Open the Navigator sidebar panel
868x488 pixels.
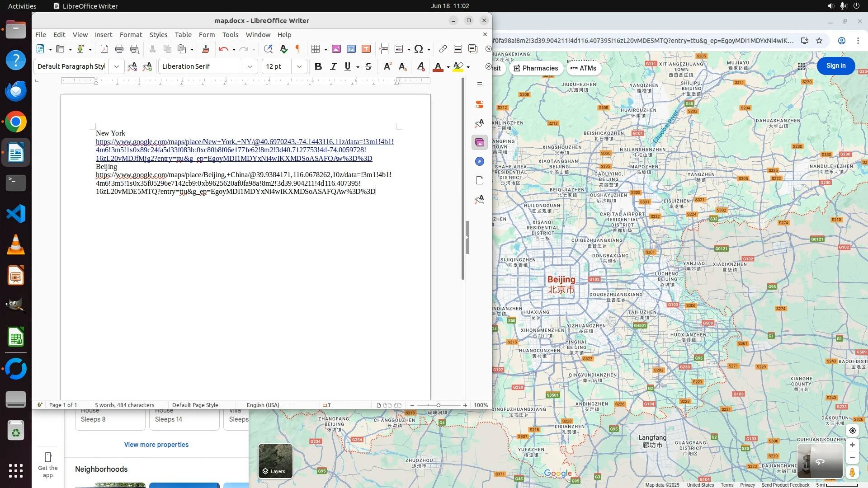click(480, 162)
